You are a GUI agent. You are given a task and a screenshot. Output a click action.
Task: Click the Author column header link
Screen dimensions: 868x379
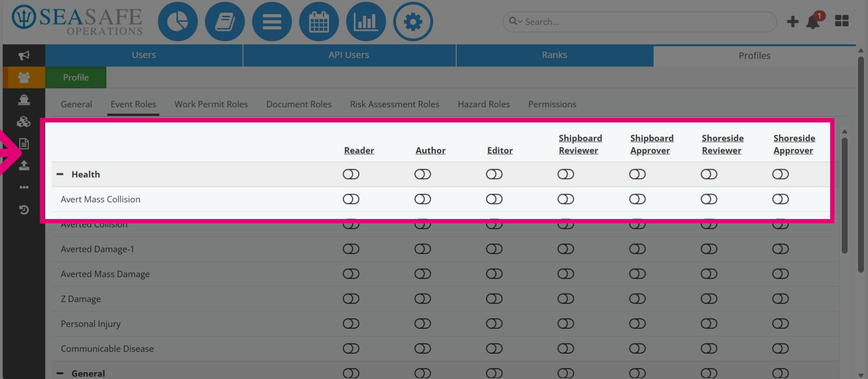coord(430,150)
